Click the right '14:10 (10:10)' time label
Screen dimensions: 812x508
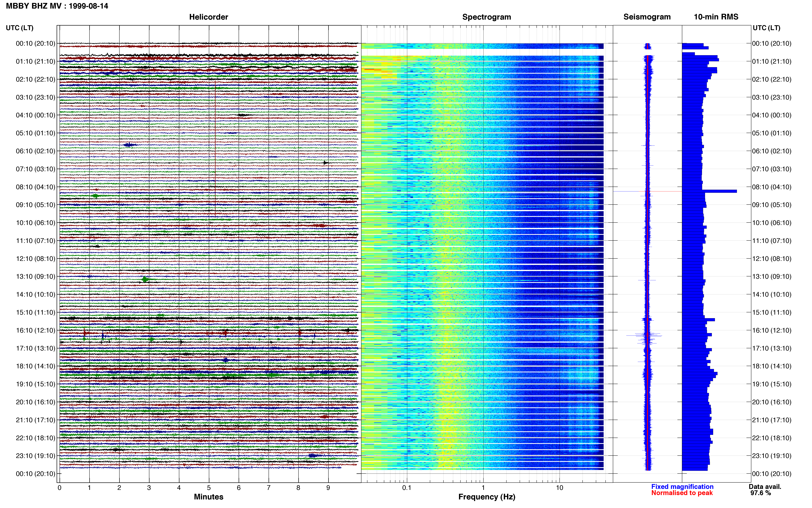tap(772, 295)
